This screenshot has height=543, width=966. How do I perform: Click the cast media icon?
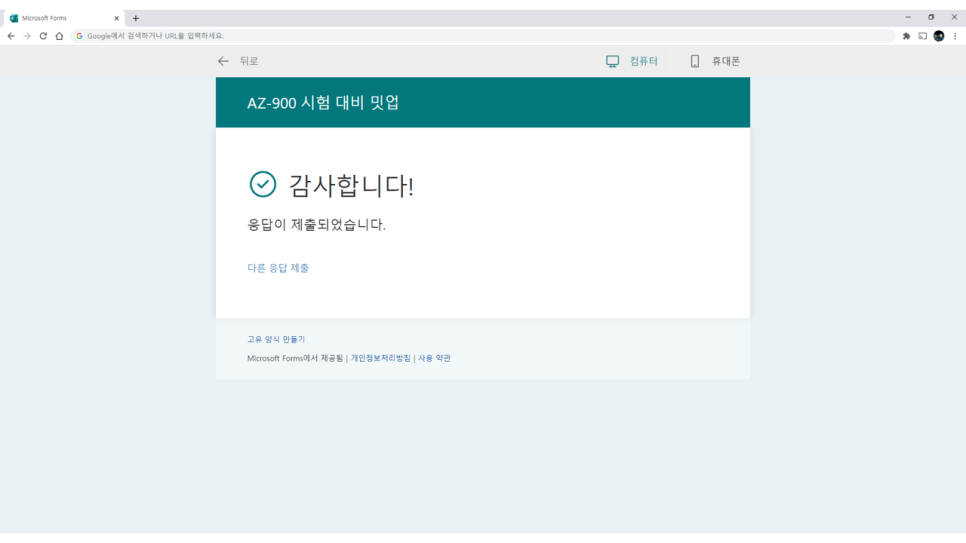(x=922, y=36)
